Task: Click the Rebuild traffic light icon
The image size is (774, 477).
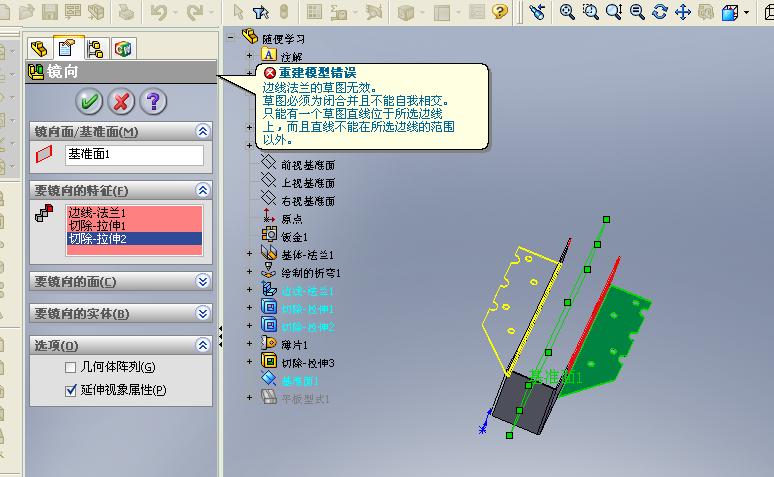Action: coord(284,11)
